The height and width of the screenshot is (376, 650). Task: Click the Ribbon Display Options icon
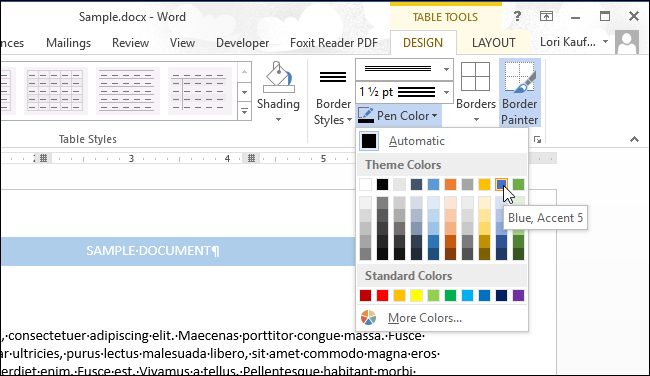click(546, 17)
